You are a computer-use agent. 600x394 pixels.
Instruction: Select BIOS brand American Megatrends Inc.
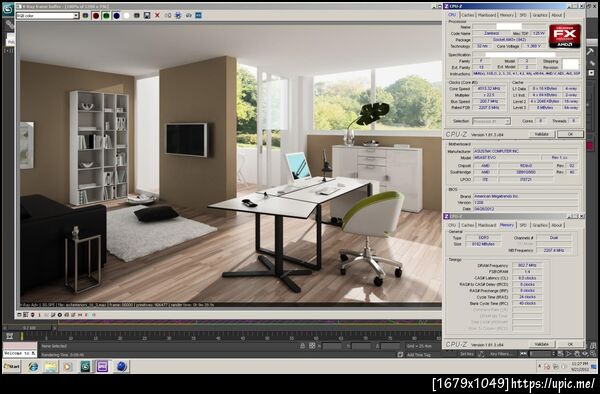pyautogui.click(x=526, y=196)
